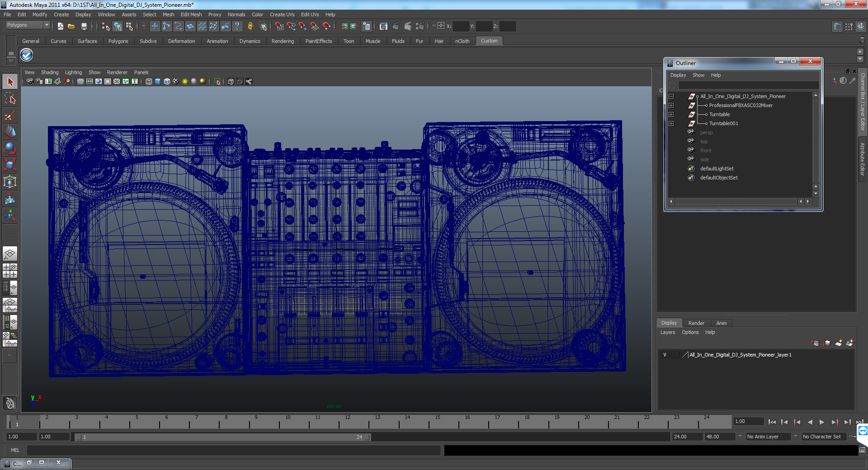
Task: Click the Select Camera icon in viewport toolbar
Action: 30,81
